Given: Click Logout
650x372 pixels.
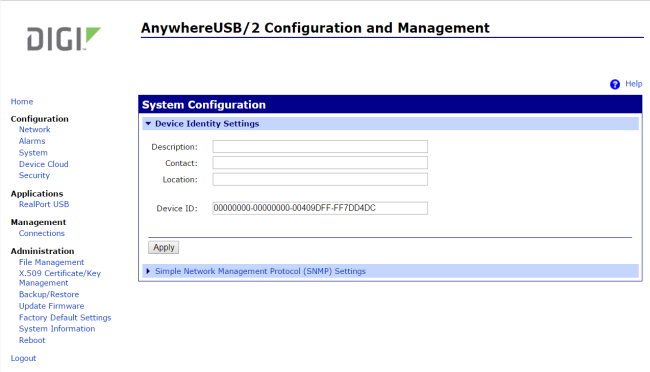Looking at the screenshot, I should point(24,358).
